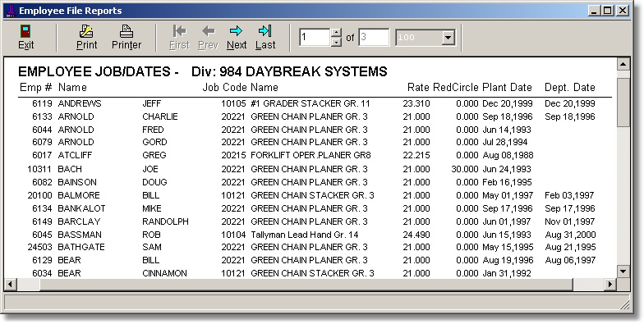
Task: Select employee number 6119
Action: [42, 103]
